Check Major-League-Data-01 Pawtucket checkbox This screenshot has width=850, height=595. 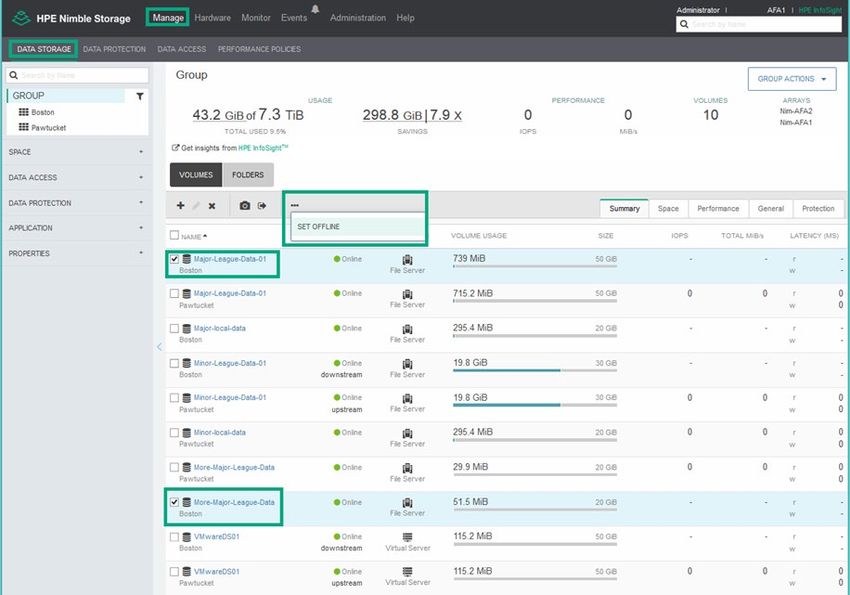tap(174, 293)
